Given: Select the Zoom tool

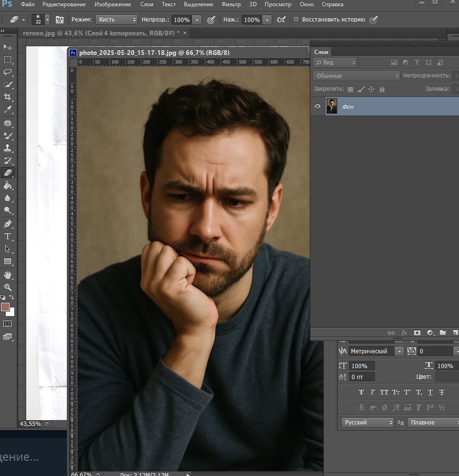Looking at the screenshot, I should click(8, 287).
